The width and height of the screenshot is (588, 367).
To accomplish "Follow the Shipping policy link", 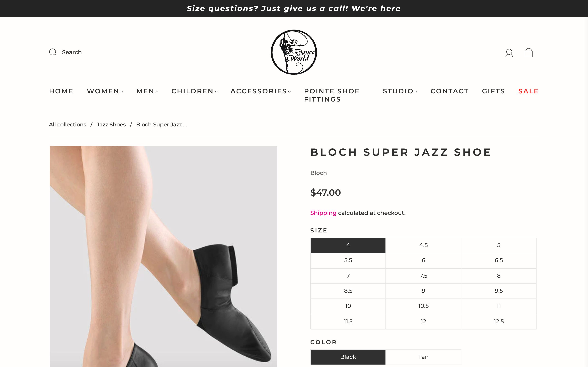I will [323, 213].
